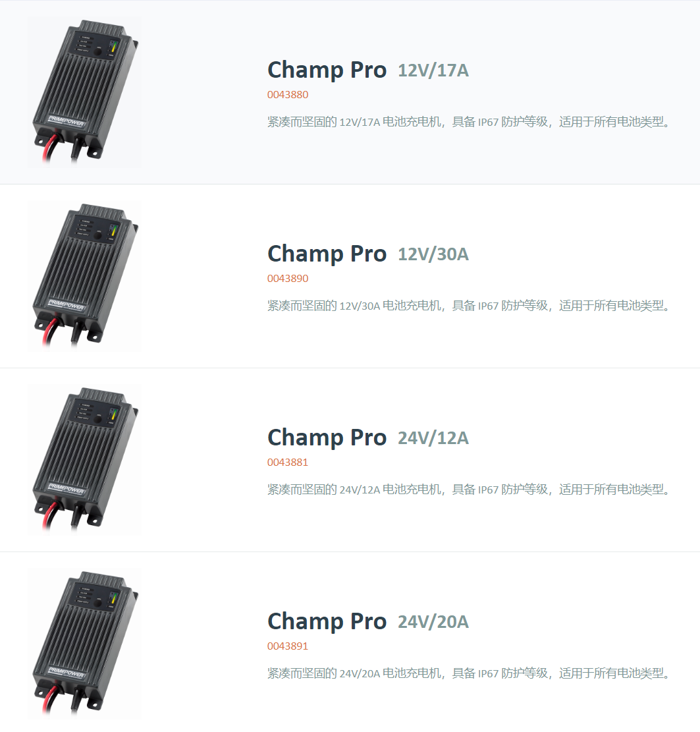Click the 12V/30A charger description text
The width and height of the screenshot is (700, 732).
pyautogui.click(x=469, y=306)
